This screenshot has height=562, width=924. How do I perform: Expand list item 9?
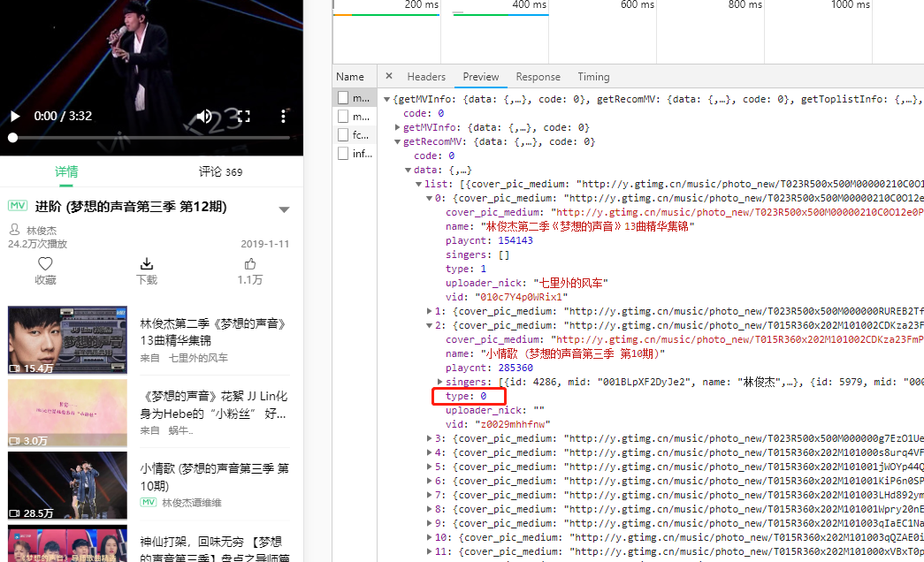[429, 523]
